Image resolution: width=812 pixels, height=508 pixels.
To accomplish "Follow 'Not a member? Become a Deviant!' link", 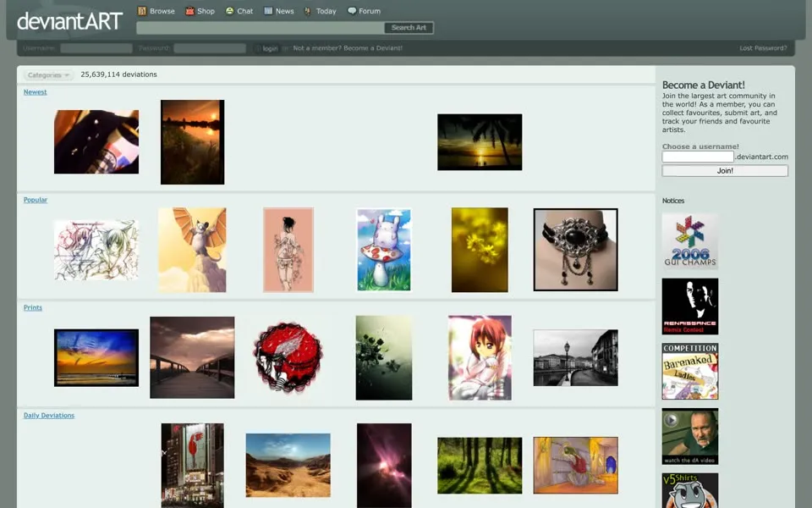I will (348, 48).
